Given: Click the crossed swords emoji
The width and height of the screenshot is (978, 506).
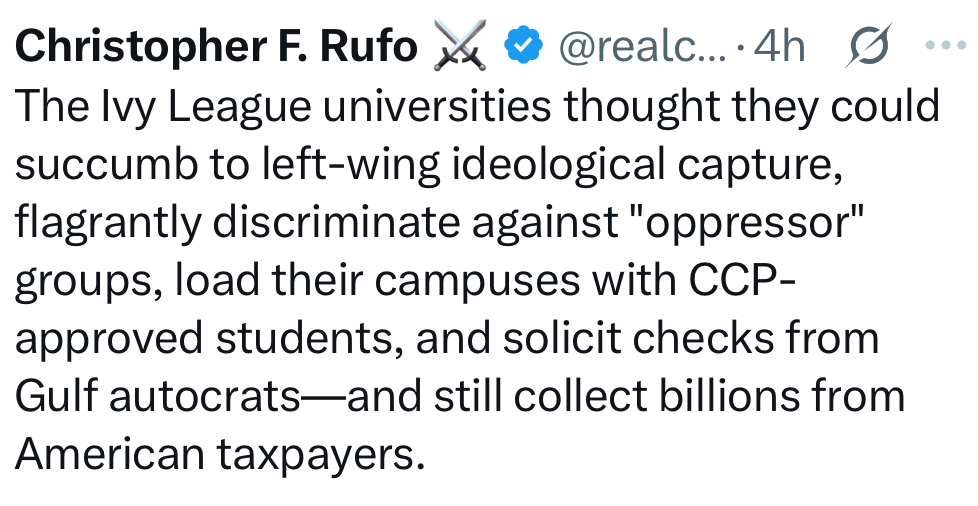Looking at the screenshot, I should point(459,46).
